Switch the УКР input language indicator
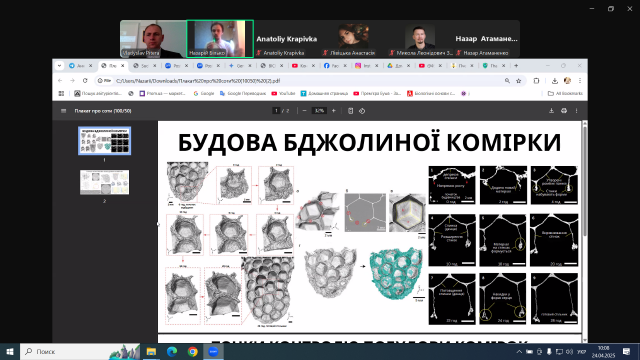640x360 pixels. [x=582, y=351]
